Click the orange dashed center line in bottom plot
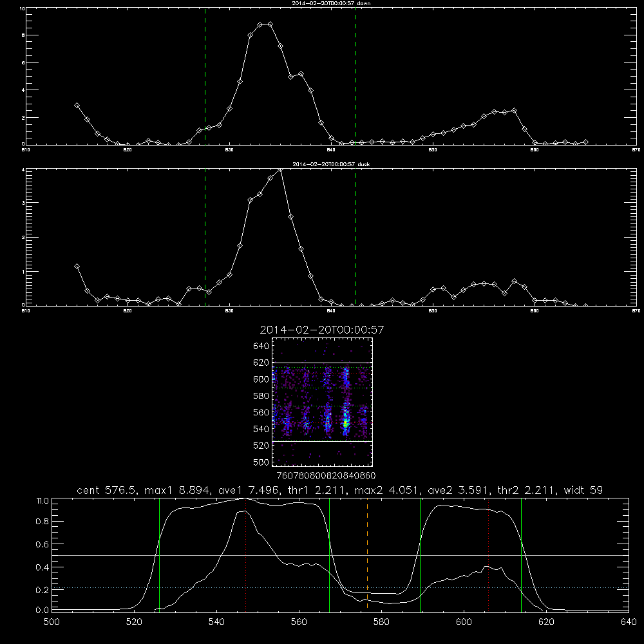This screenshot has height=644, width=644. 367,554
